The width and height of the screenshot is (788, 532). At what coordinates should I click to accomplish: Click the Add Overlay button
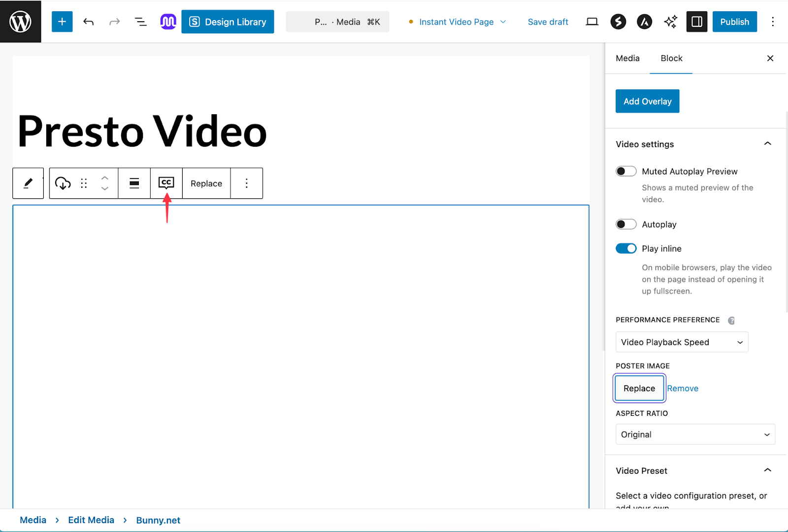647,101
